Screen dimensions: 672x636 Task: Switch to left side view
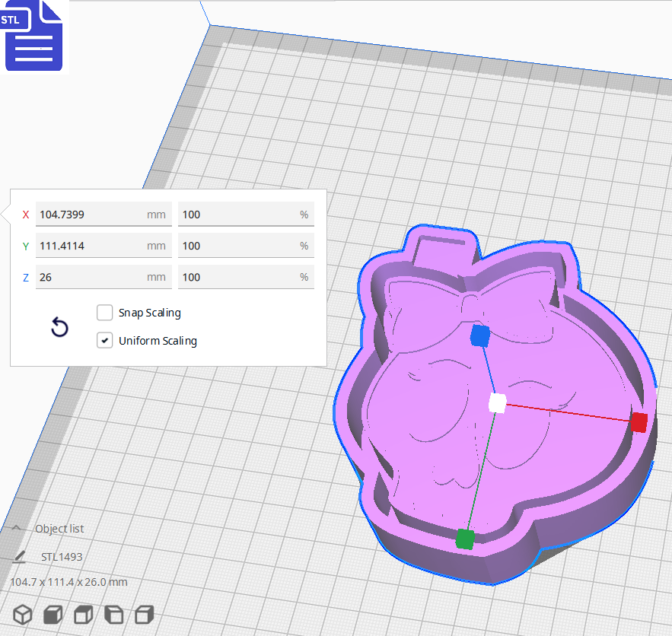(x=113, y=615)
